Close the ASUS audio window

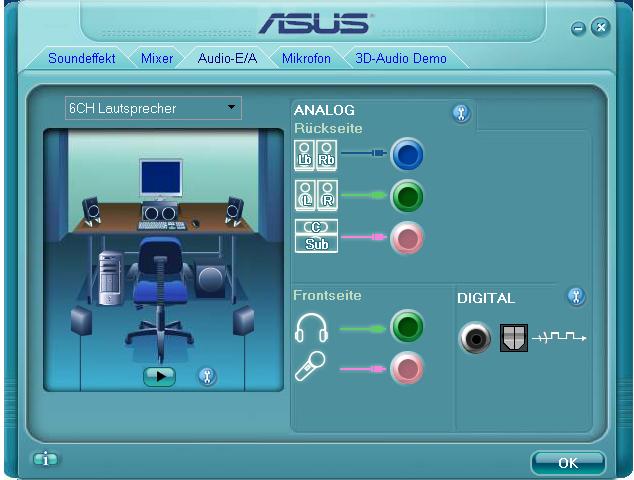601,27
